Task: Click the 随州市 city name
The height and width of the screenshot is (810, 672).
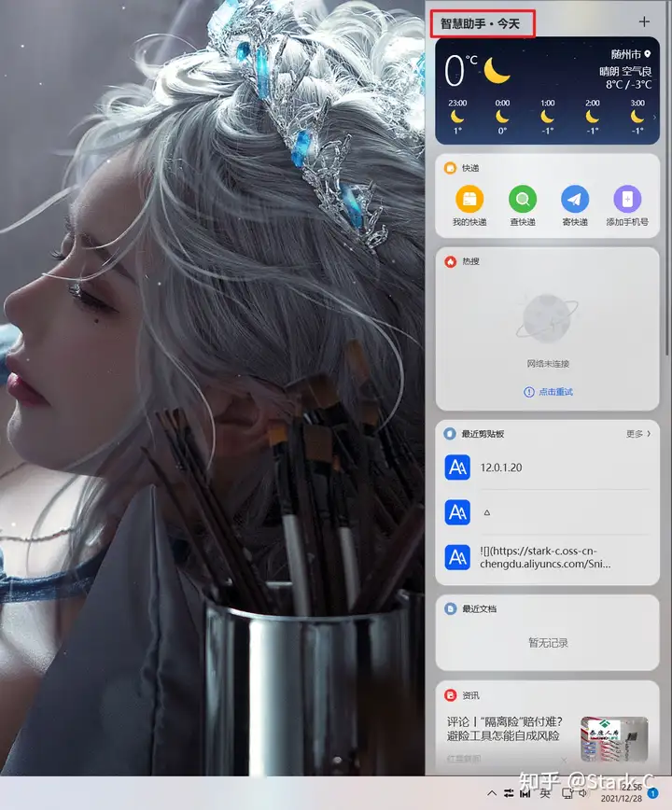Action: [x=626, y=54]
